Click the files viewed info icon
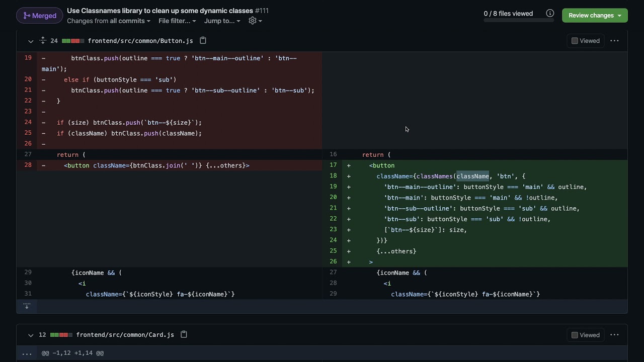Image resolution: width=644 pixels, height=362 pixels. (550, 14)
